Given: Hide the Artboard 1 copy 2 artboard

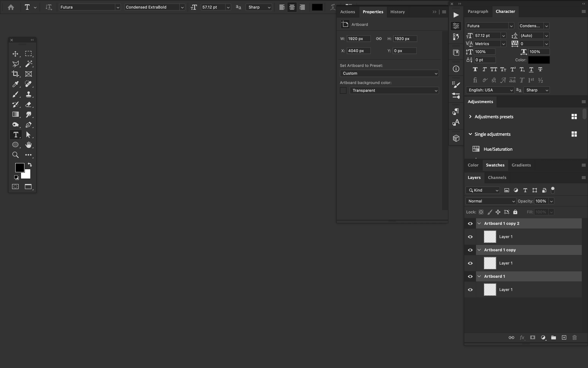Looking at the screenshot, I should [x=470, y=223].
